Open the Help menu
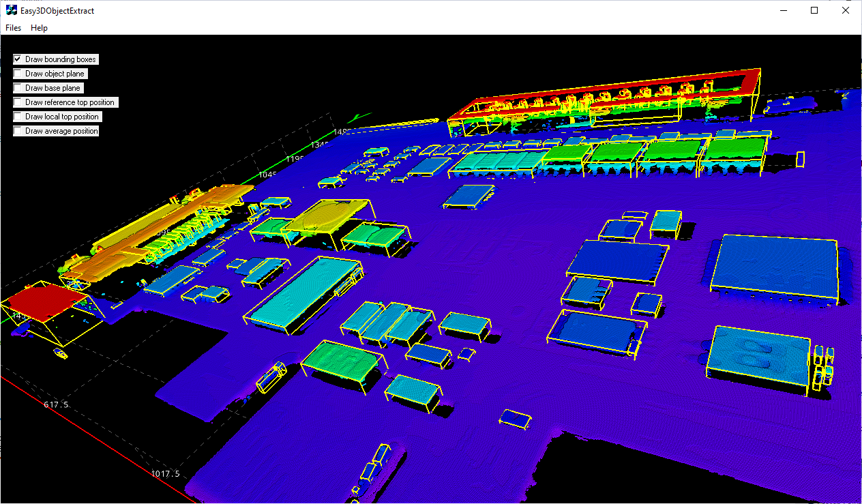862x504 pixels. pos(39,27)
